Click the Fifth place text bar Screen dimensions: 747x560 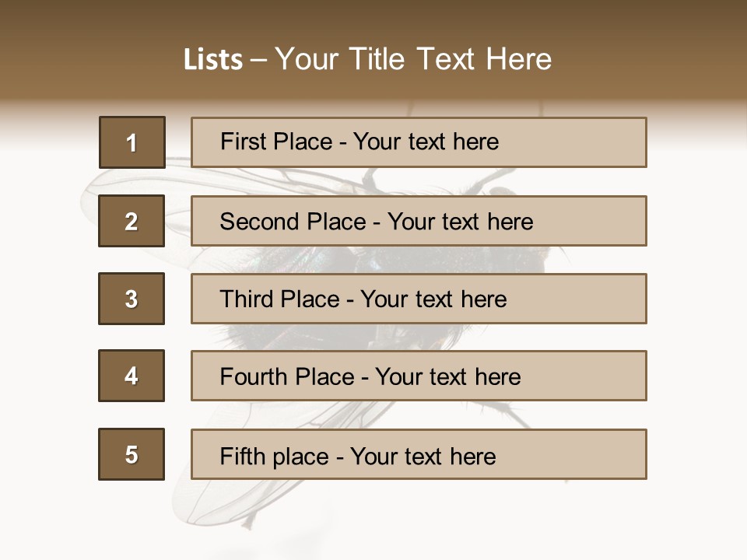tap(419, 454)
